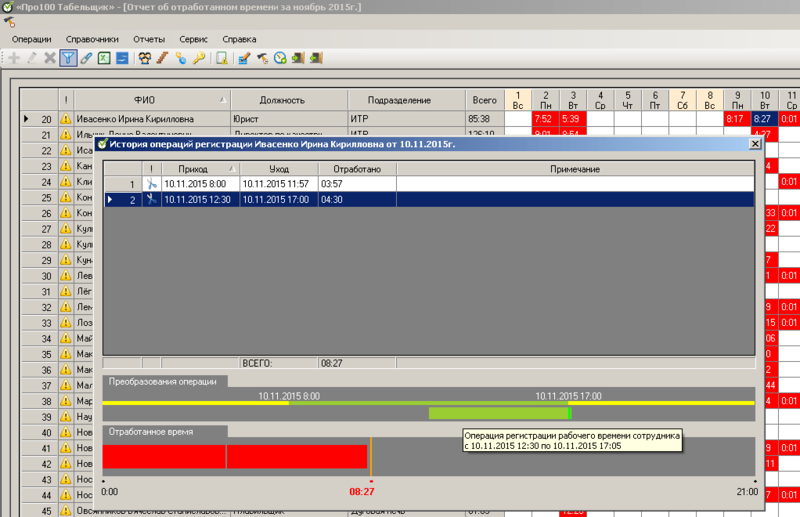Click the green operation bar on timeline
The image size is (800, 517).
click(x=499, y=413)
